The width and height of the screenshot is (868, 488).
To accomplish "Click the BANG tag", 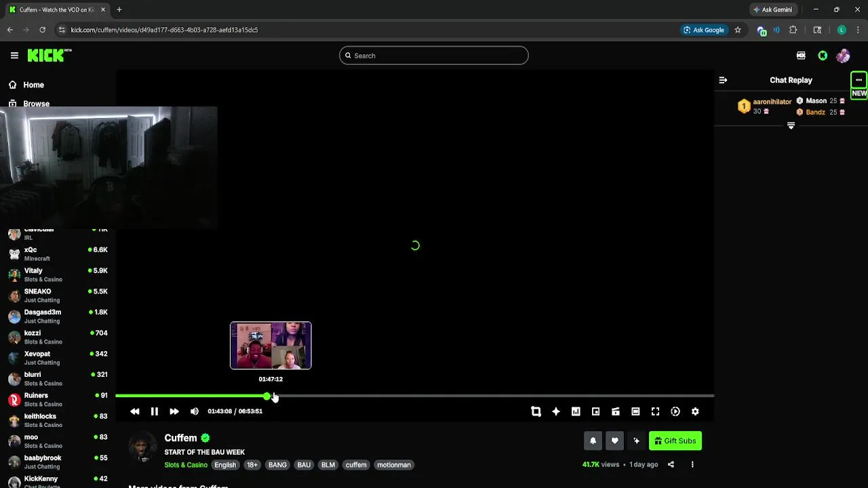I will pyautogui.click(x=277, y=465).
